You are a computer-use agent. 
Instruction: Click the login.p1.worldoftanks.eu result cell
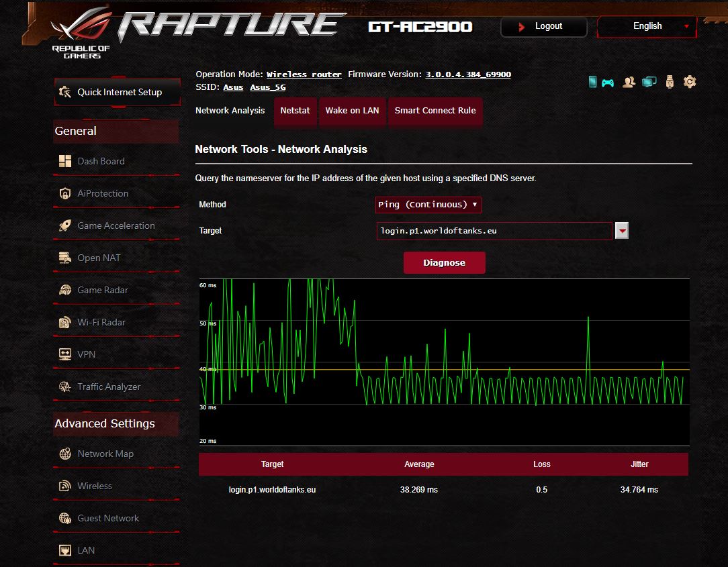(272, 490)
